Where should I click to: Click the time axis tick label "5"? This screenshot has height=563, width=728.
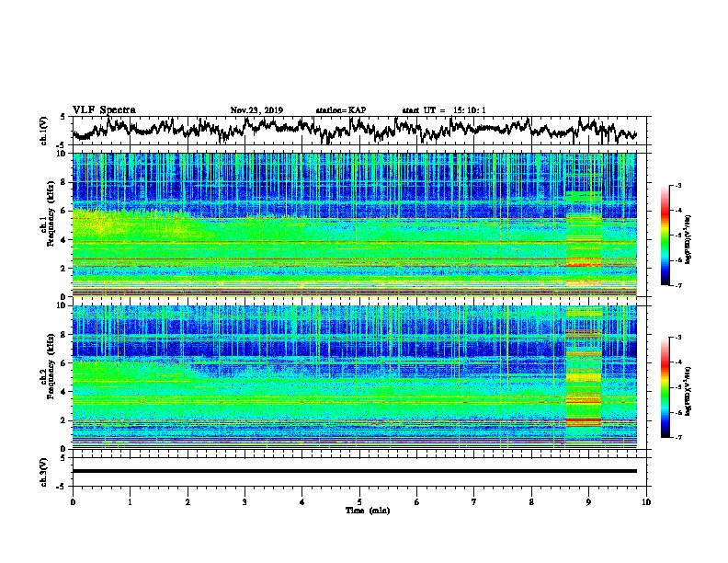359,501
